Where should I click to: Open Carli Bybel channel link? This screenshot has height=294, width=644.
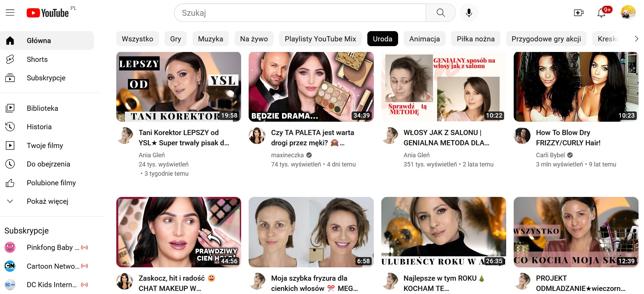[550, 155]
